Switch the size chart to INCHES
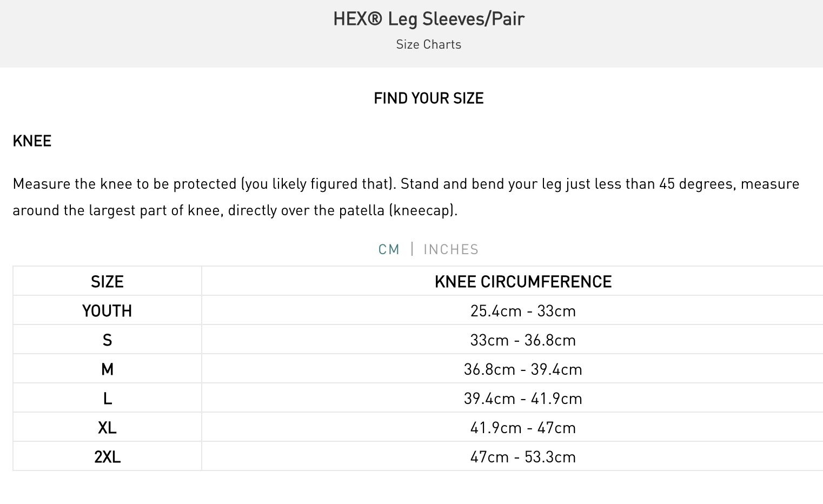 (451, 249)
